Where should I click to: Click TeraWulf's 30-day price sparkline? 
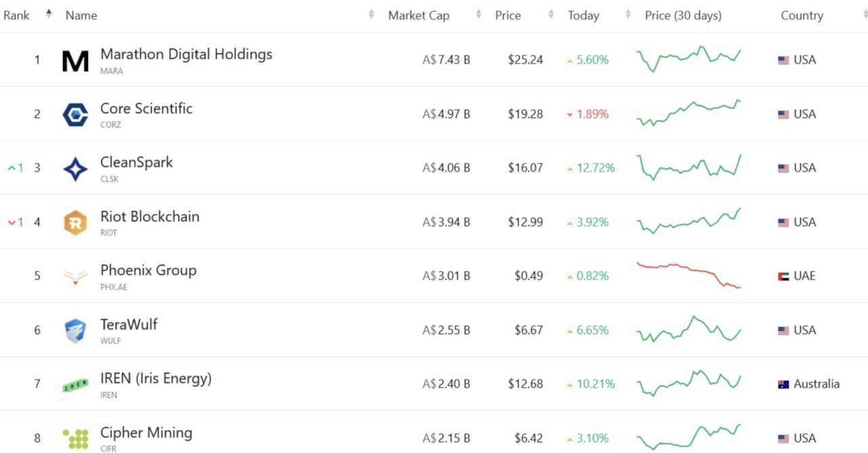click(689, 330)
